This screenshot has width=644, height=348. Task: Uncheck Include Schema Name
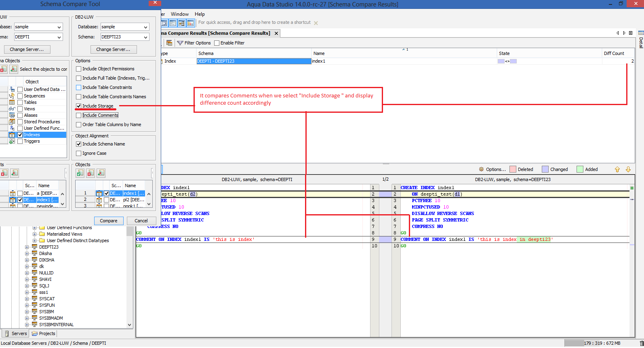pos(79,144)
